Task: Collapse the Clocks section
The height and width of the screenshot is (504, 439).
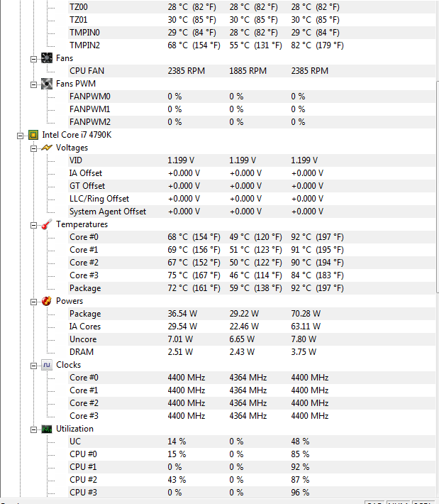Action: coord(33,366)
